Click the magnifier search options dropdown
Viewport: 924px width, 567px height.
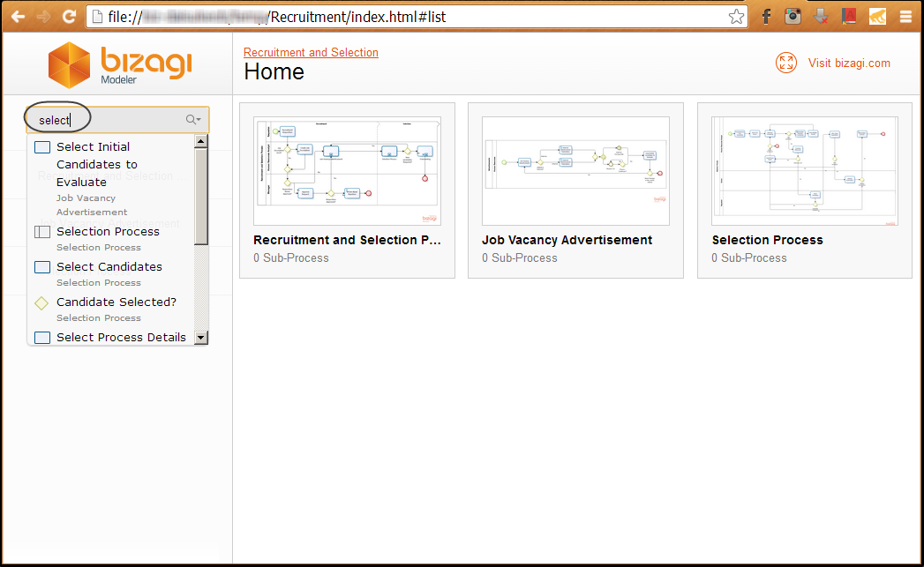193,120
